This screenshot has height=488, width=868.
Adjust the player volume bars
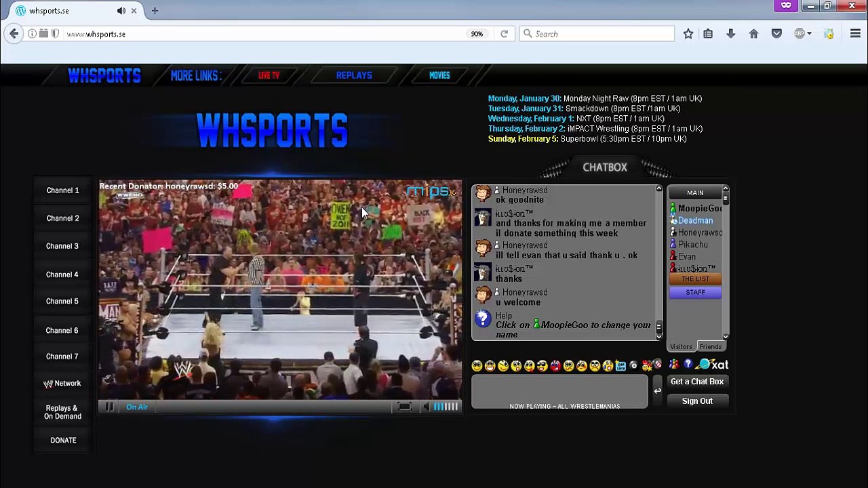(446, 407)
